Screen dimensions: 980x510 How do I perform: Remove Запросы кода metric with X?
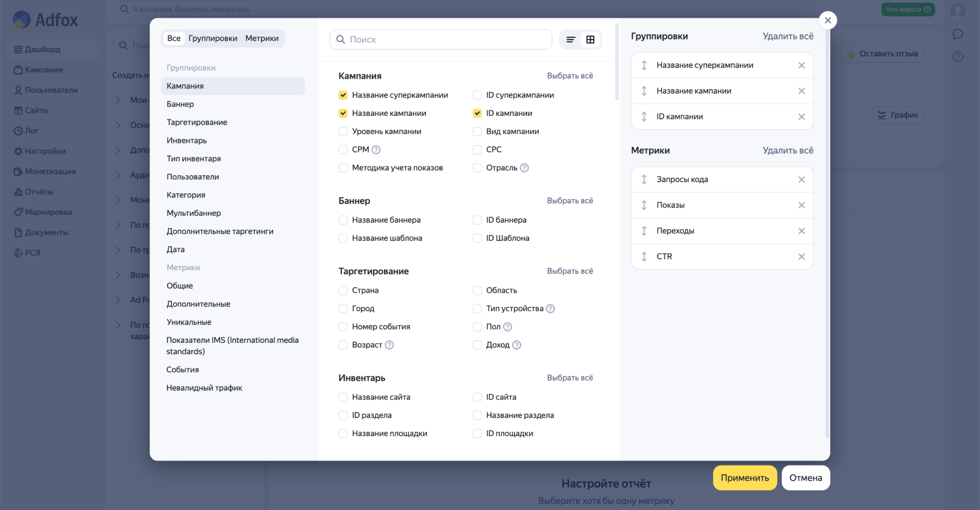pyautogui.click(x=801, y=179)
